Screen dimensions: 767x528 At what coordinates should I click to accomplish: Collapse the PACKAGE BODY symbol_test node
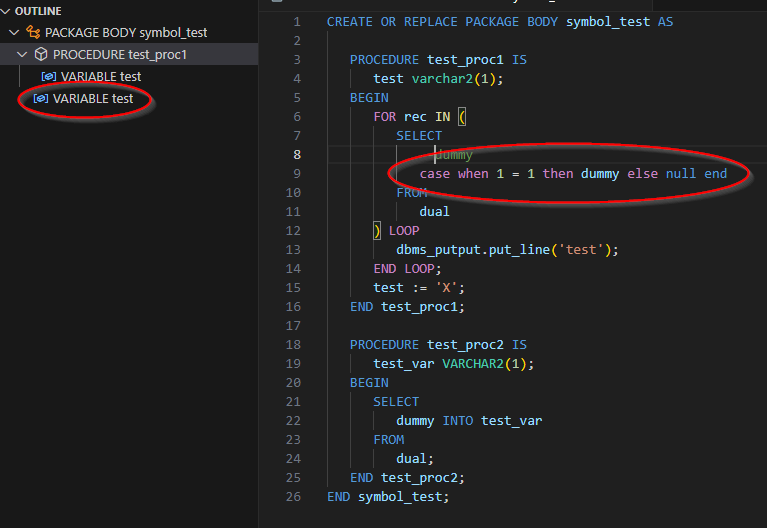pyautogui.click(x=14, y=32)
